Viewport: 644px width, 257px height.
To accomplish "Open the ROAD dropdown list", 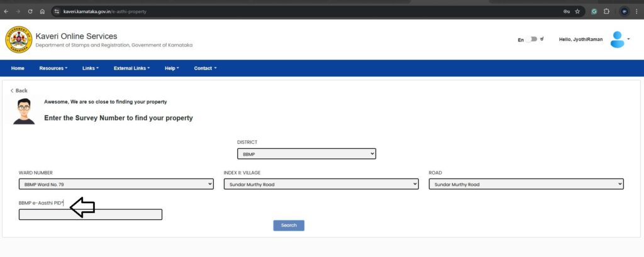I will [526, 184].
